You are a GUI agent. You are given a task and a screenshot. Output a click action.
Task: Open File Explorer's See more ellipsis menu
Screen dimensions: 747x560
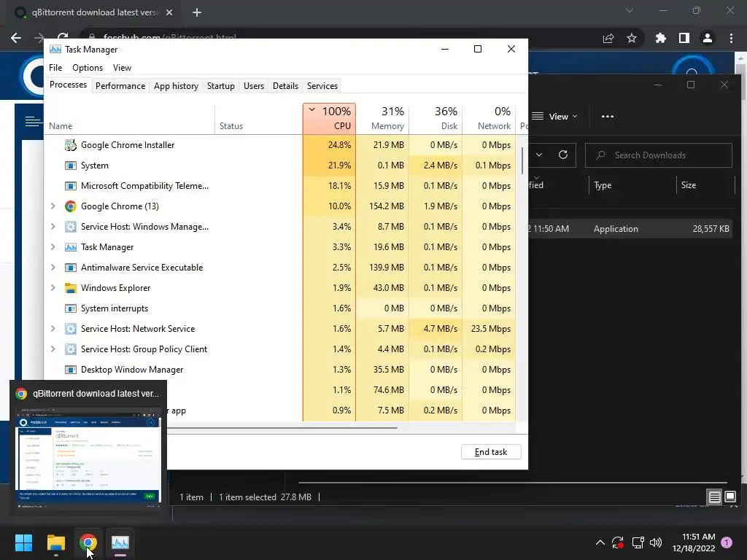click(x=608, y=116)
